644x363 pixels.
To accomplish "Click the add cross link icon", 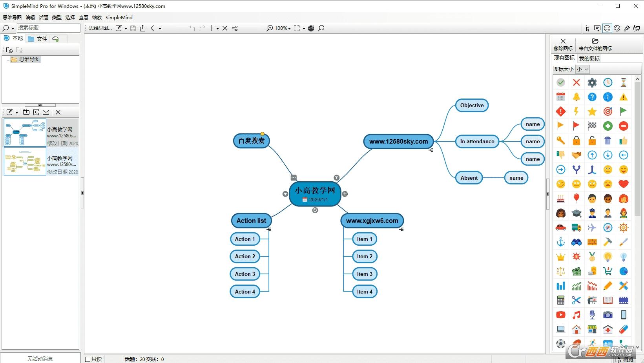I will [235, 28].
